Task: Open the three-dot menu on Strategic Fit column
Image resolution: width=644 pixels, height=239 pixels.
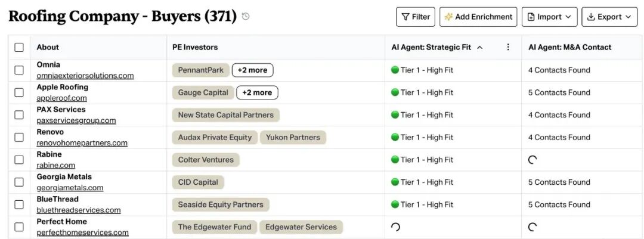Action: click(x=508, y=47)
